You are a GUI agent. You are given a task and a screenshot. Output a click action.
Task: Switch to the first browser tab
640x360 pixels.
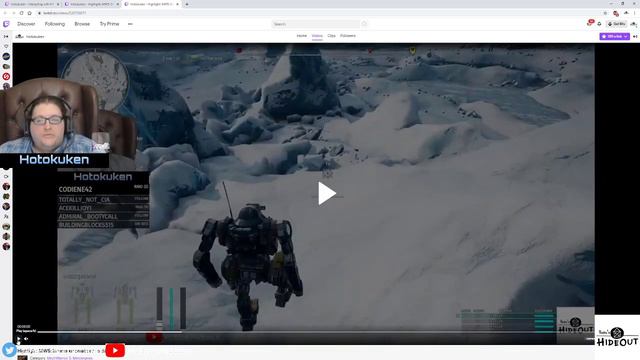(32, 4)
